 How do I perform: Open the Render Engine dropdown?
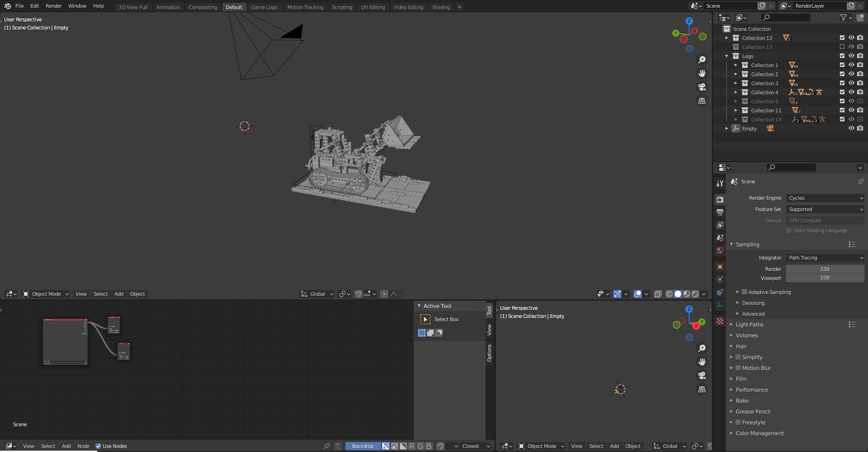point(825,198)
